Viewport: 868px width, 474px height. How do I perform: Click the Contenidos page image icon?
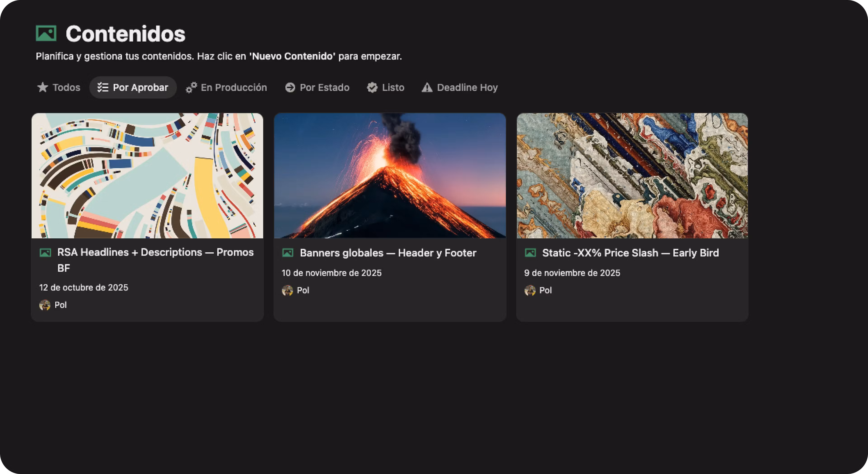(x=46, y=33)
